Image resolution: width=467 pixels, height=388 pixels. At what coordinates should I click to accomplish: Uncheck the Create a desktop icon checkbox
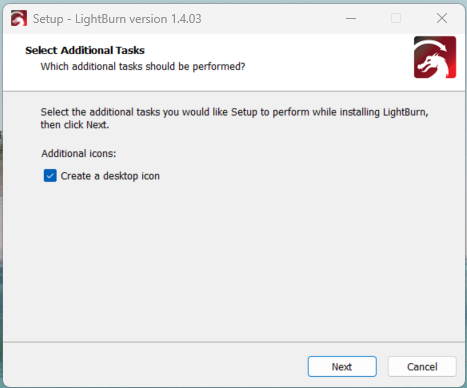tap(50, 176)
